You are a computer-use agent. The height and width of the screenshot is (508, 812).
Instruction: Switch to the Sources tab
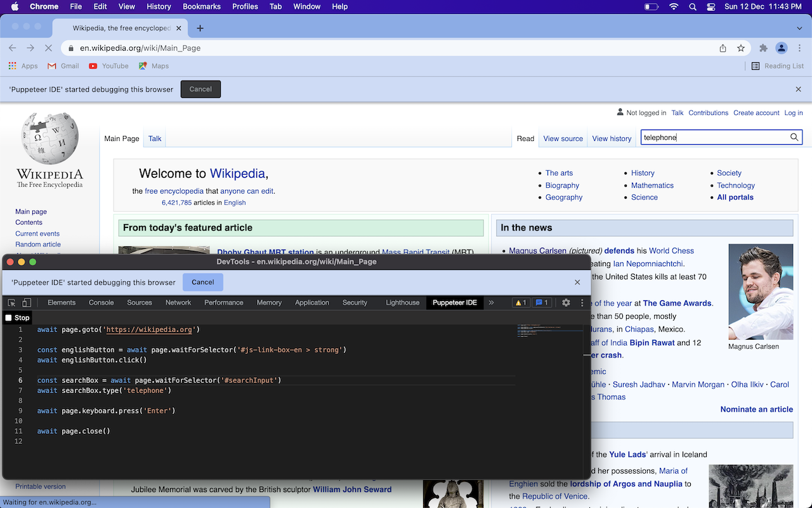(140, 303)
